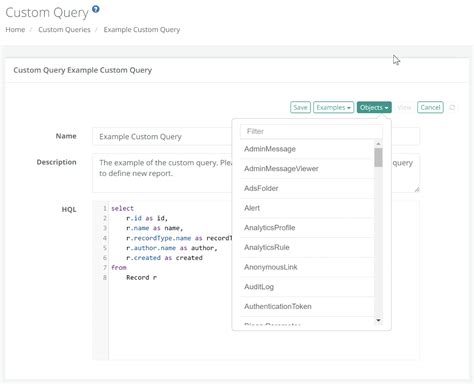Click 'r.id as id,' in the HQL editor
Screen dimensions: 474x384
click(147, 218)
